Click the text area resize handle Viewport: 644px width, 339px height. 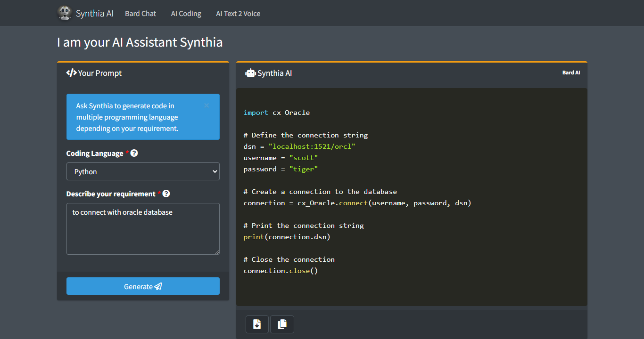217,252
